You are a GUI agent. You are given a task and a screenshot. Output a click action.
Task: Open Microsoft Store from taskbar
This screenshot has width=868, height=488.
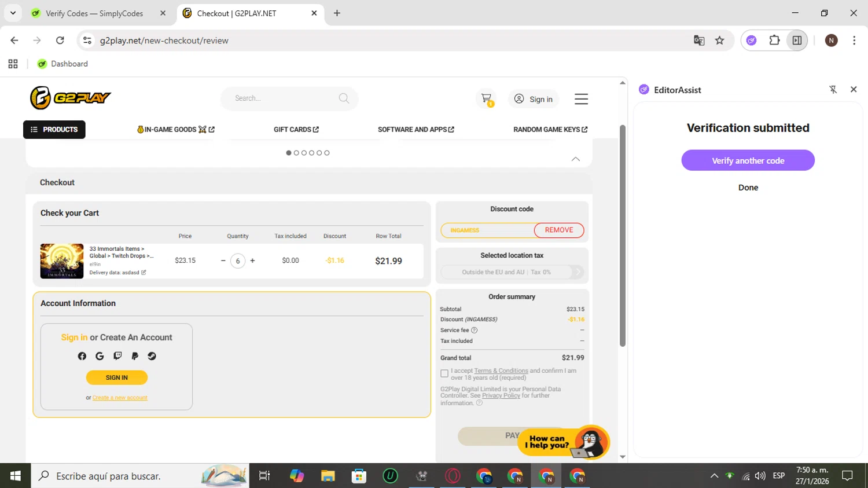click(x=359, y=476)
